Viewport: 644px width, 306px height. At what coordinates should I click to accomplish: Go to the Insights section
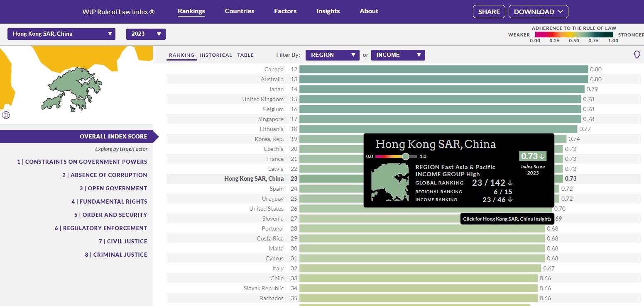point(328,11)
